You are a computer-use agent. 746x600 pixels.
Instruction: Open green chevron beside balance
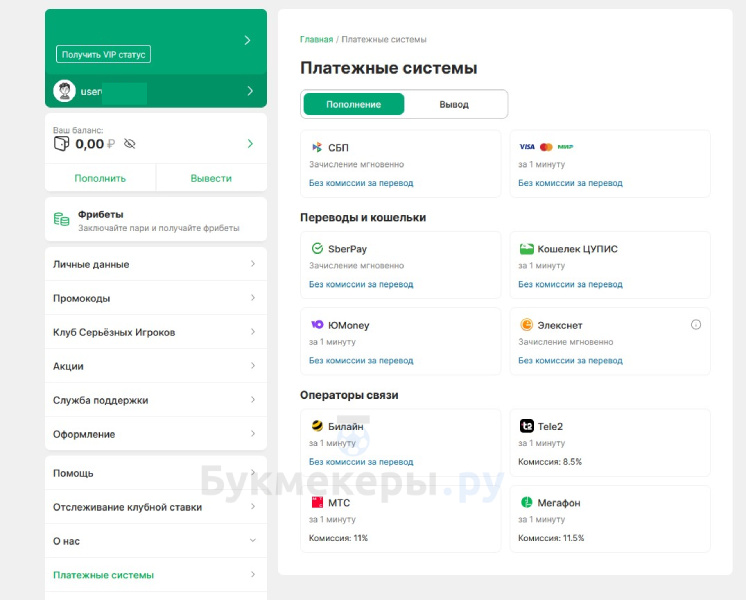coord(251,143)
